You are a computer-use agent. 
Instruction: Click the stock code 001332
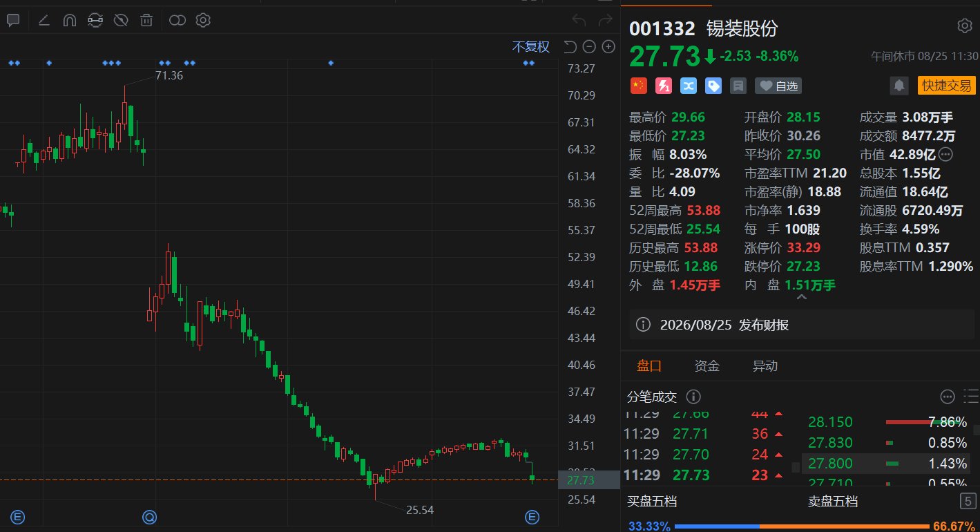tap(662, 28)
